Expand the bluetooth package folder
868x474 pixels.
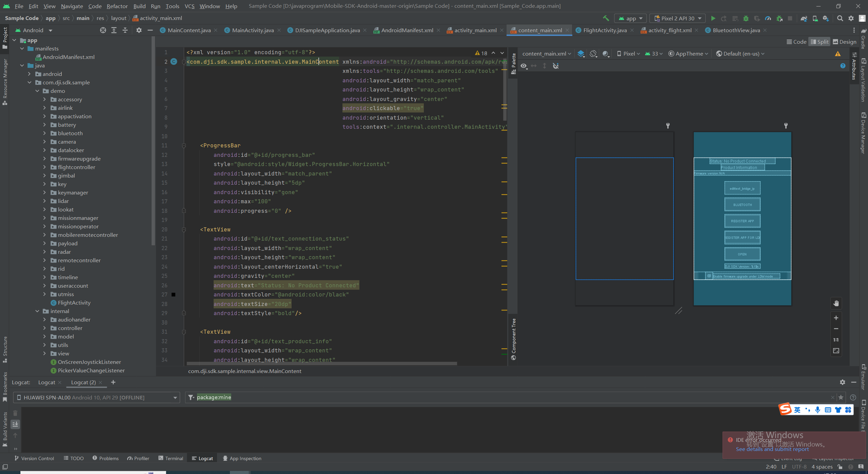tap(44, 133)
